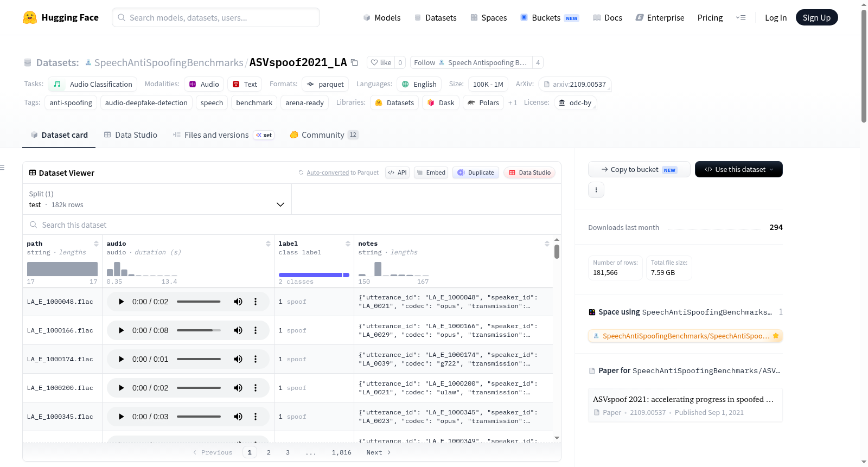This screenshot has width=868, height=467.
Task: Play audio for LA_E_1000345.flac
Action: (121, 417)
